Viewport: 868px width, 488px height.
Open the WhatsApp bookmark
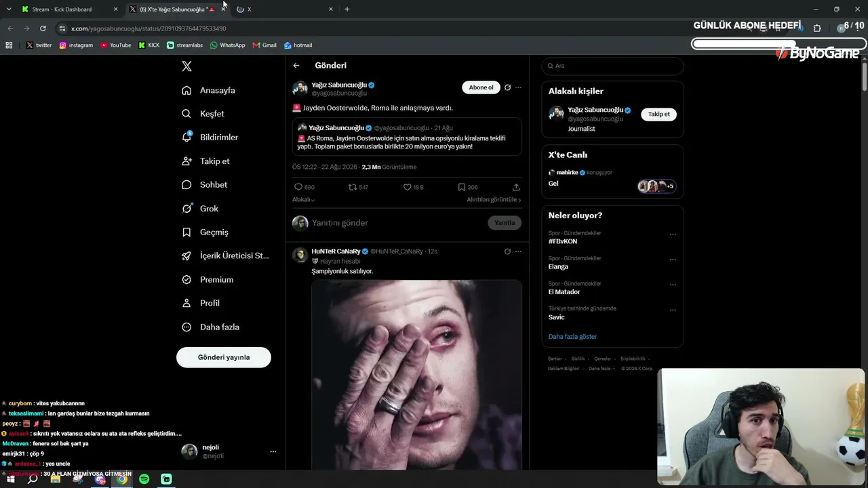pos(227,45)
